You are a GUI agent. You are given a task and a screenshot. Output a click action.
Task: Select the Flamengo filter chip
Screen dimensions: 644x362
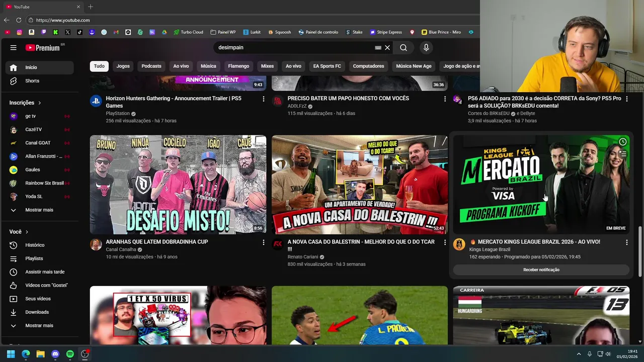(238, 66)
